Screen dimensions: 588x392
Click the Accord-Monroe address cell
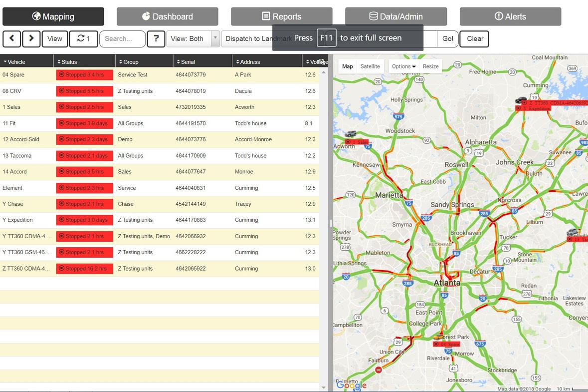253,139
